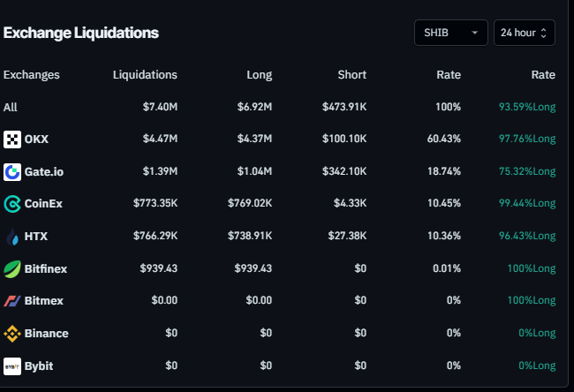Click the CoinEx exchange logo icon
574x392 pixels.
coord(12,204)
